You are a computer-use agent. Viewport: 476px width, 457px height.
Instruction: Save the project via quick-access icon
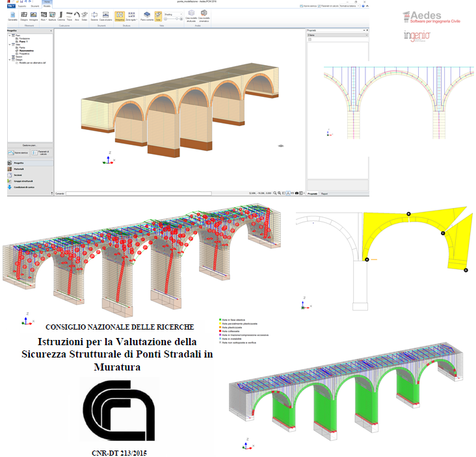click(21, 1)
